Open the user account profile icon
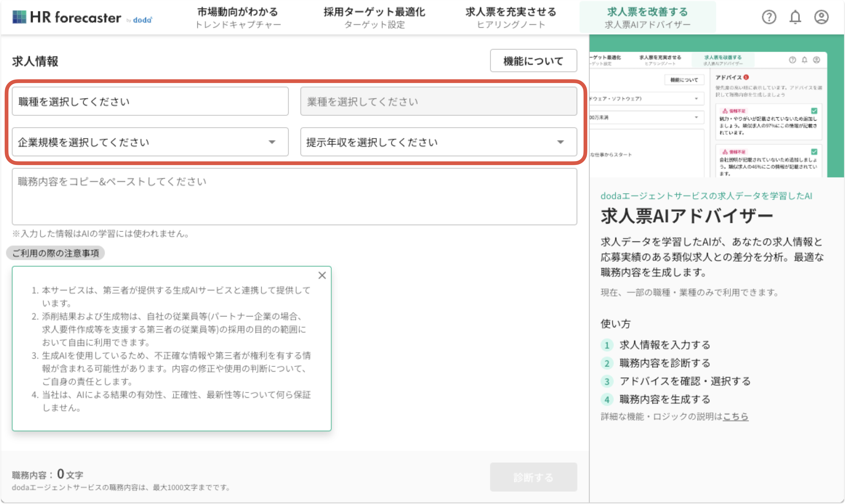845x504 pixels. (821, 17)
